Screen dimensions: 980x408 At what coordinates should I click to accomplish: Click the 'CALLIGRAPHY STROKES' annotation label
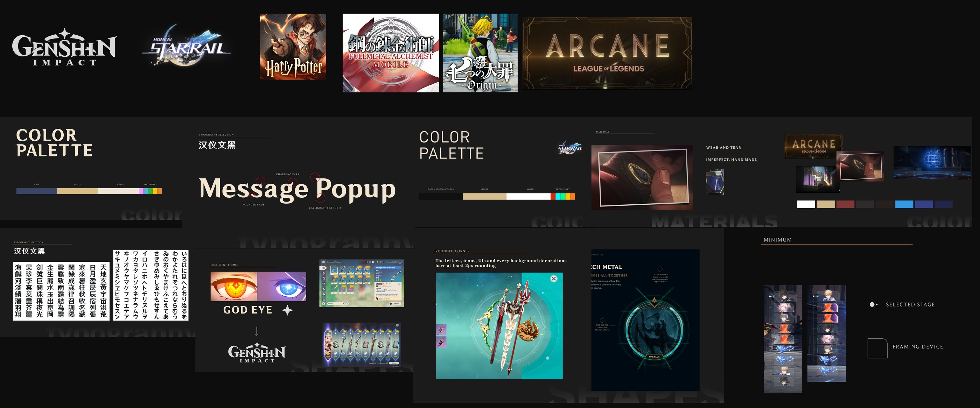click(x=325, y=208)
